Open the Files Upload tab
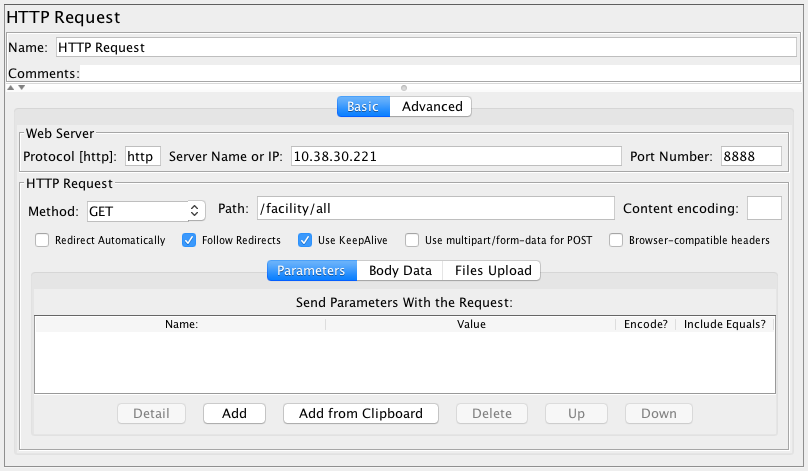Image resolution: width=808 pixels, height=471 pixels. pyautogui.click(x=492, y=271)
